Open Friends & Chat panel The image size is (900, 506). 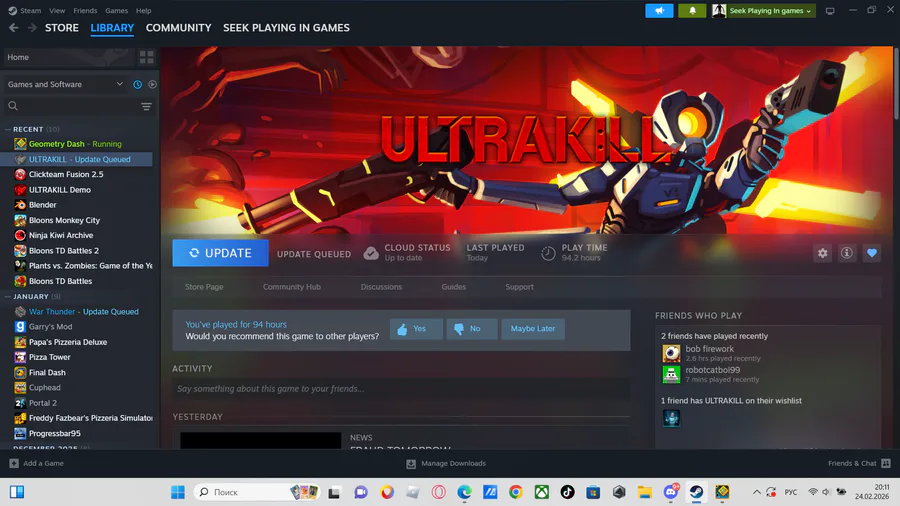[x=859, y=463]
